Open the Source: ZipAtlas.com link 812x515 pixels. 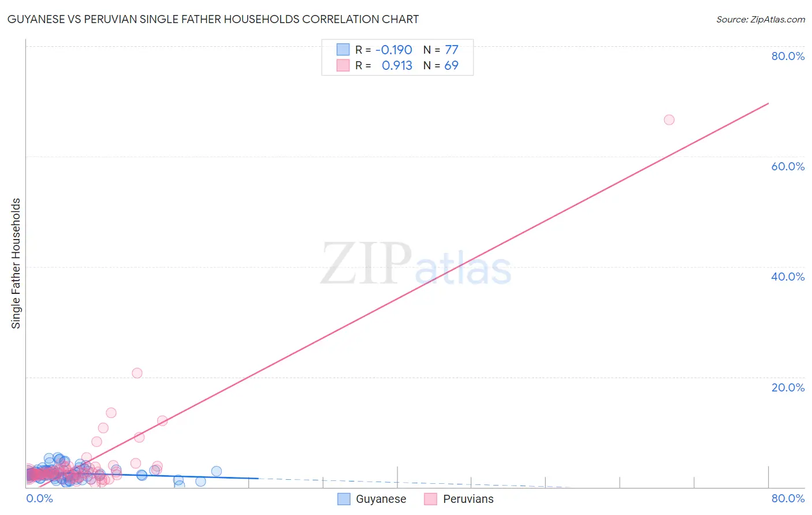pos(761,19)
